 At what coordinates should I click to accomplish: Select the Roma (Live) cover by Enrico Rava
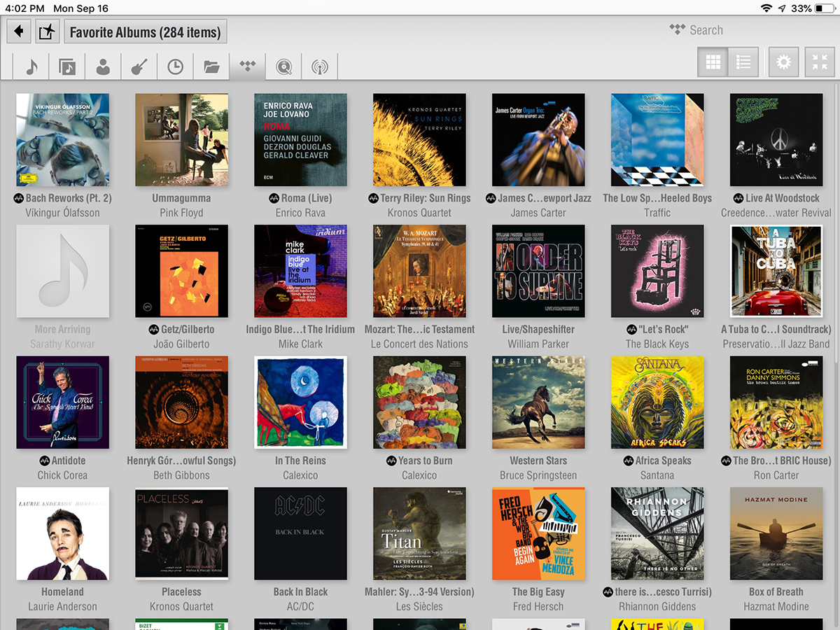point(300,140)
